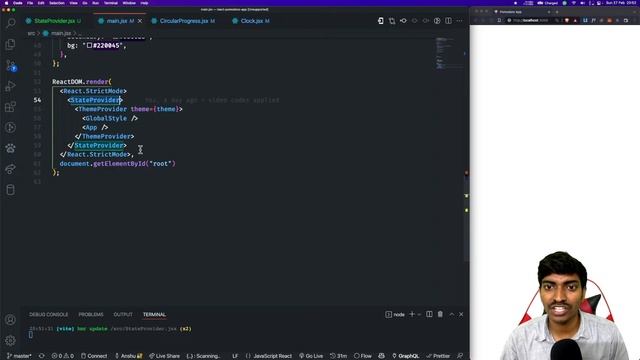Click the browser localhost address bar
Image resolution: width=640 pixels, height=360 pixels.
530,20
